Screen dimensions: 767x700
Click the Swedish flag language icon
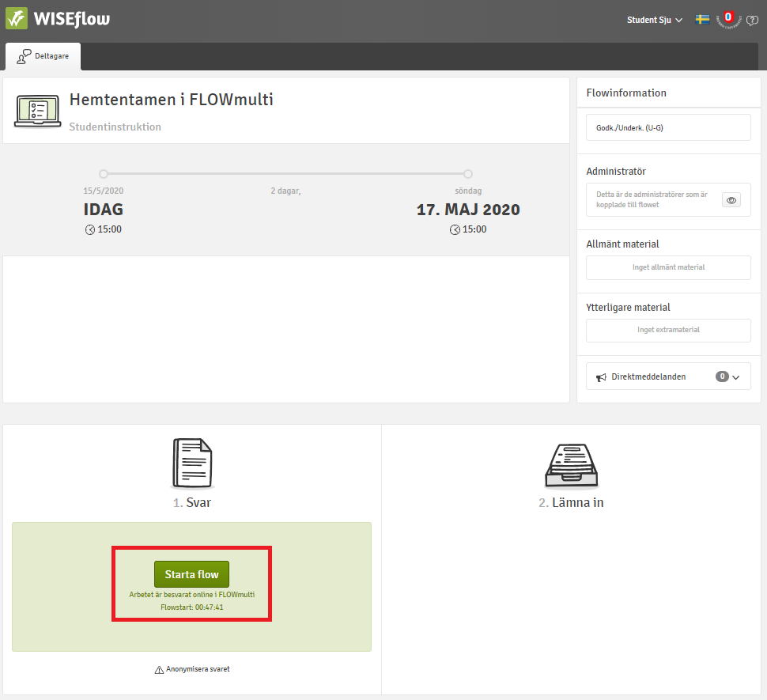(702, 20)
